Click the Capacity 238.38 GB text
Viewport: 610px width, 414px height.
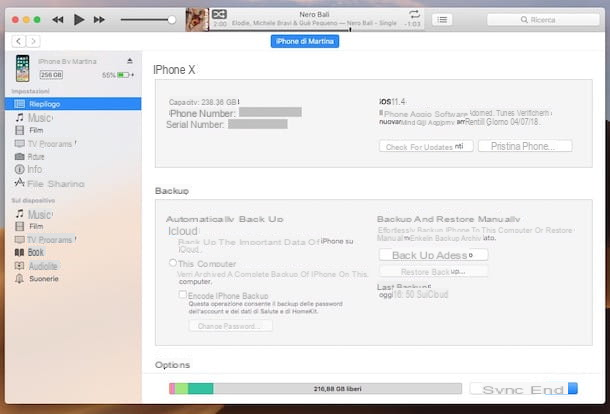click(203, 102)
